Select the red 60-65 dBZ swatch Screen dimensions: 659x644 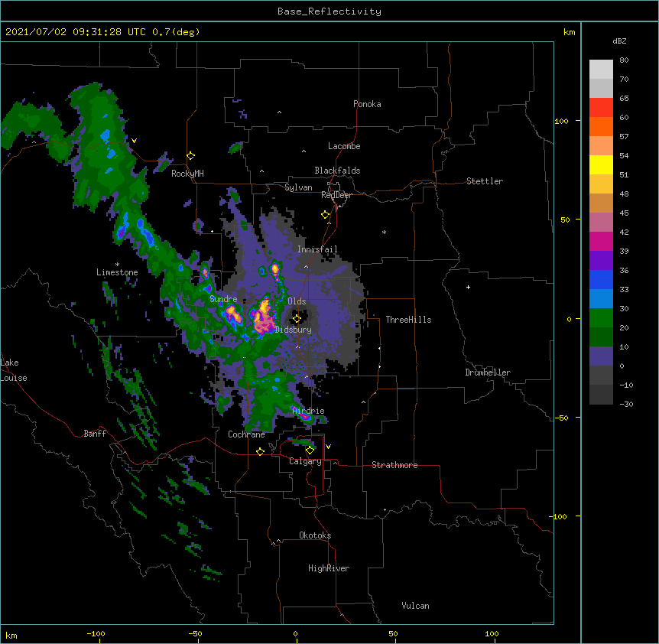coord(601,107)
